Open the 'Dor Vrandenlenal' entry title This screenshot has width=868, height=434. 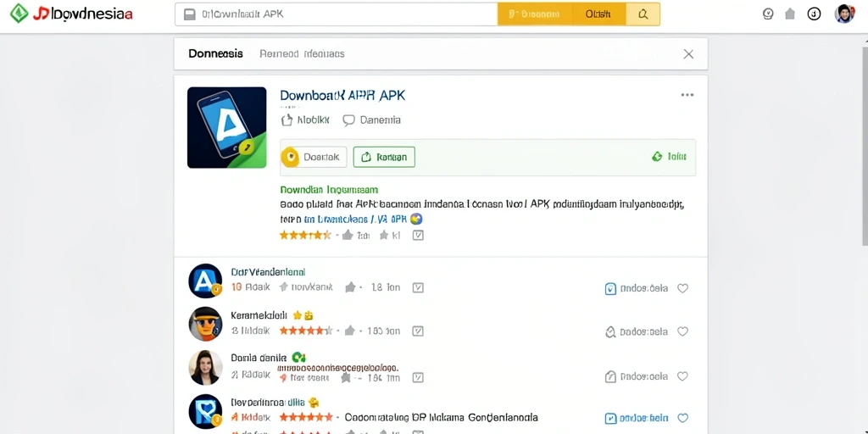click(268, 272)
